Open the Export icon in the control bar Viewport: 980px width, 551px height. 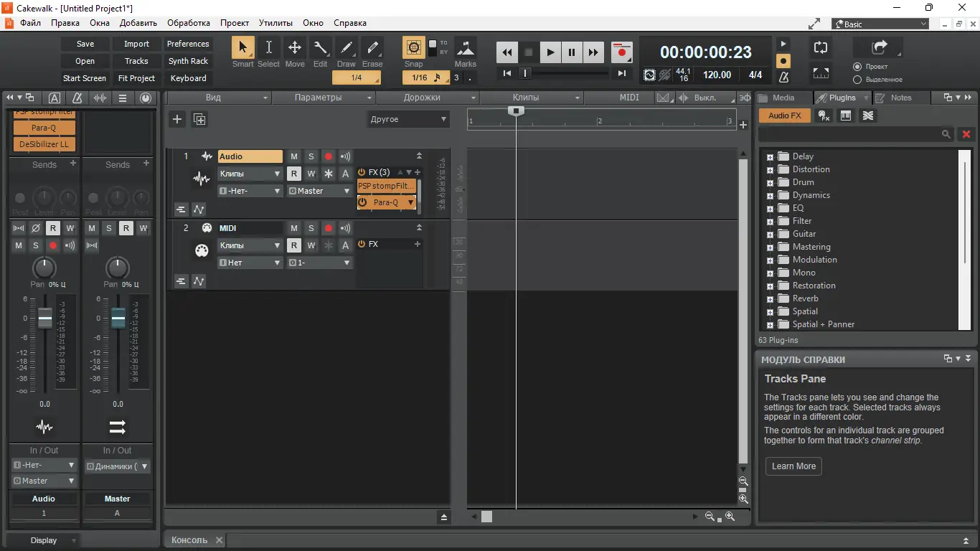(x=879, y=47)
